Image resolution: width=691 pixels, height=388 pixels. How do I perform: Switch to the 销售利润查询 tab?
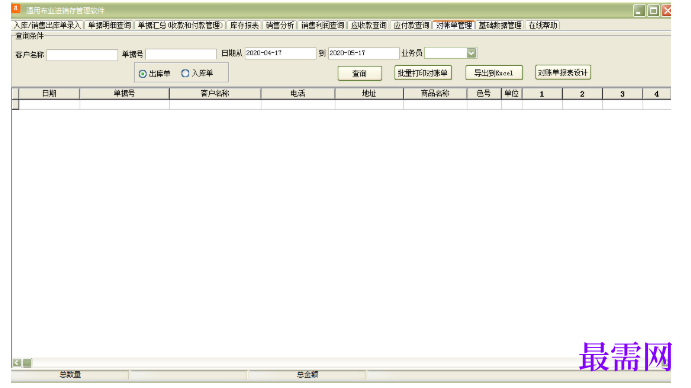(323, 25)
